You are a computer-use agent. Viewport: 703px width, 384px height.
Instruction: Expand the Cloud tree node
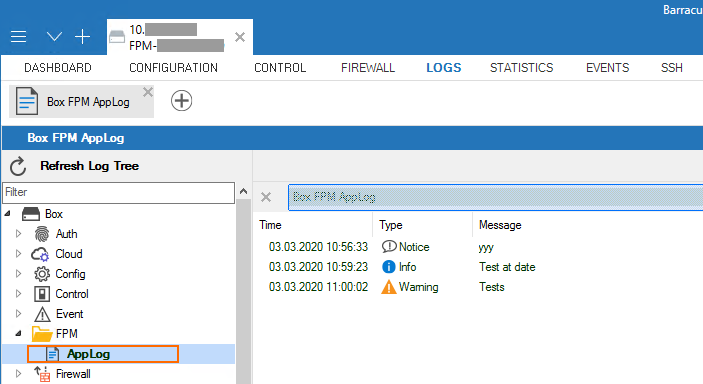[18, 254]
